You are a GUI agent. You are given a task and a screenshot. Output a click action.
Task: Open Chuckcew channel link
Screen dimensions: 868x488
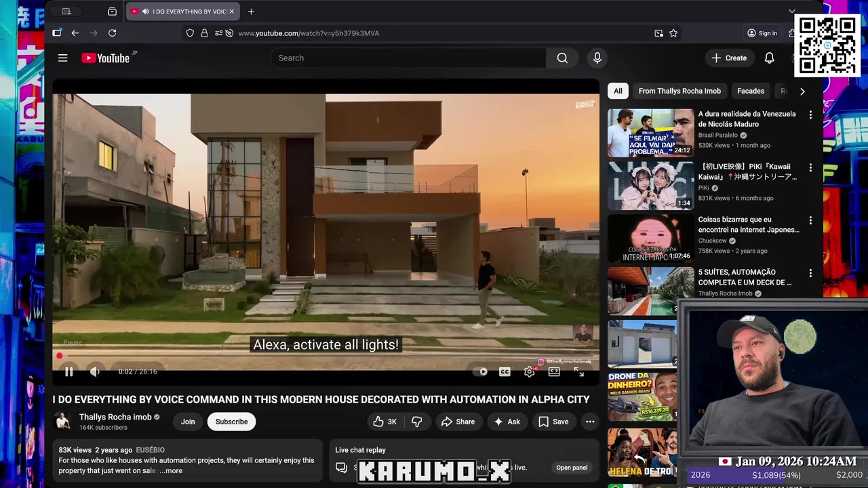[x=712, y=240]
